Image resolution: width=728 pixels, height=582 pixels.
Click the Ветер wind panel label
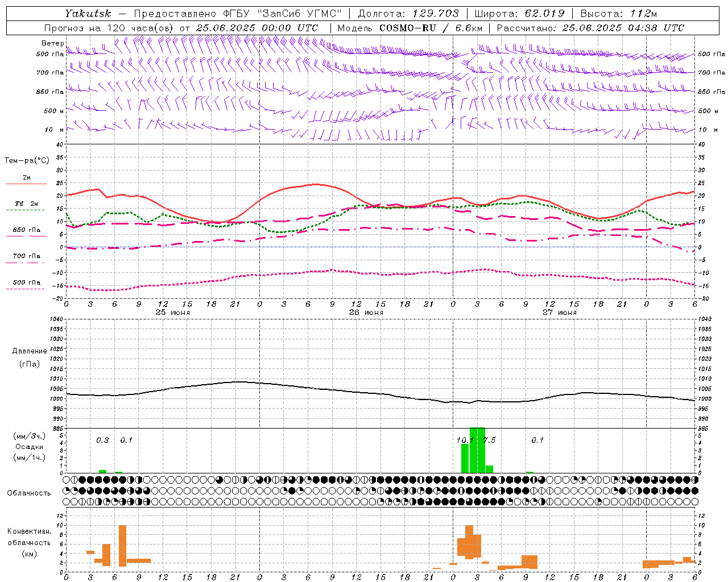coord(53,43)
